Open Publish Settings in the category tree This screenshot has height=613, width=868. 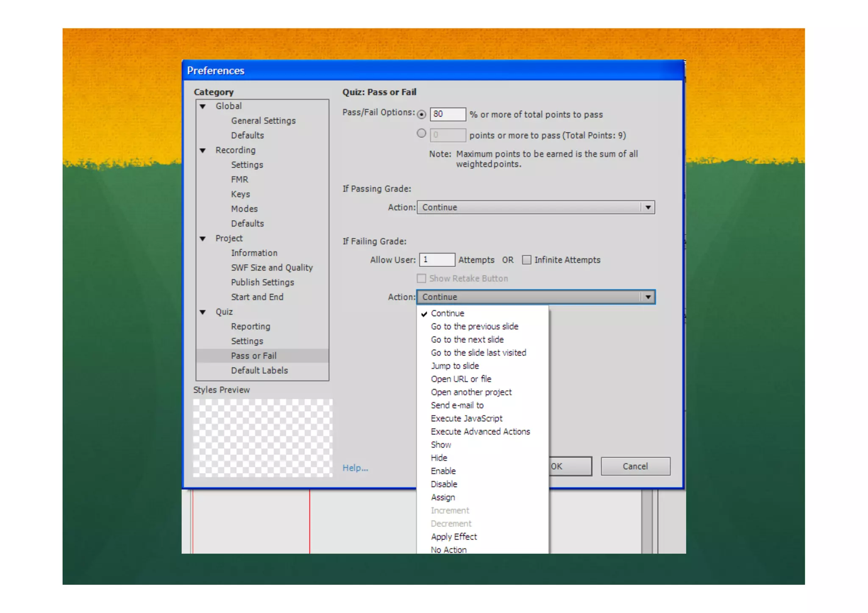click(262, 282)
